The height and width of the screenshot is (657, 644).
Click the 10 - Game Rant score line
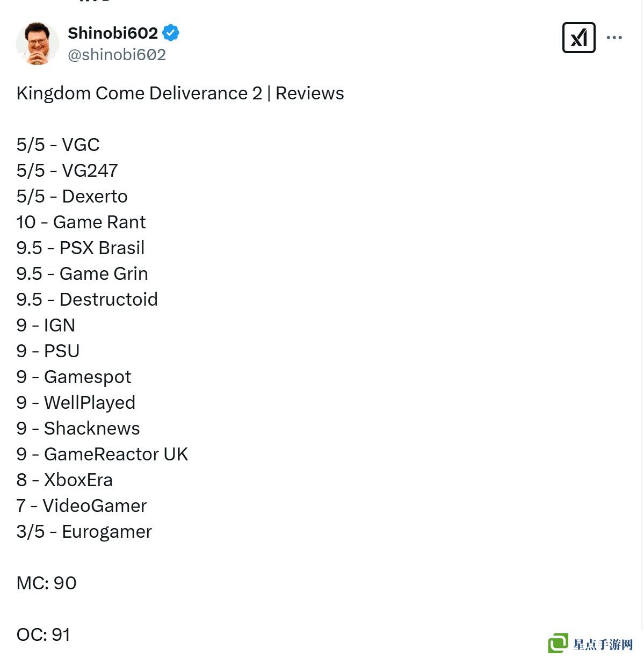pos(81,222)
